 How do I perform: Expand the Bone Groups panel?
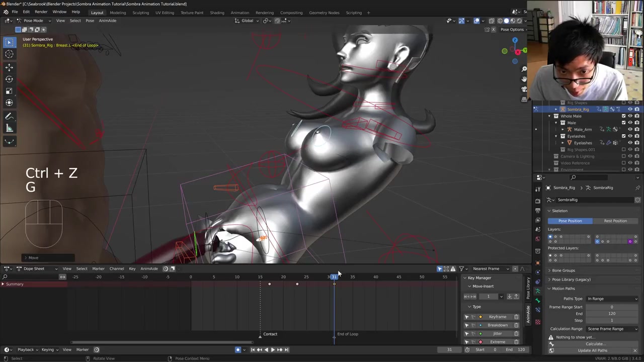click(563, 270)
